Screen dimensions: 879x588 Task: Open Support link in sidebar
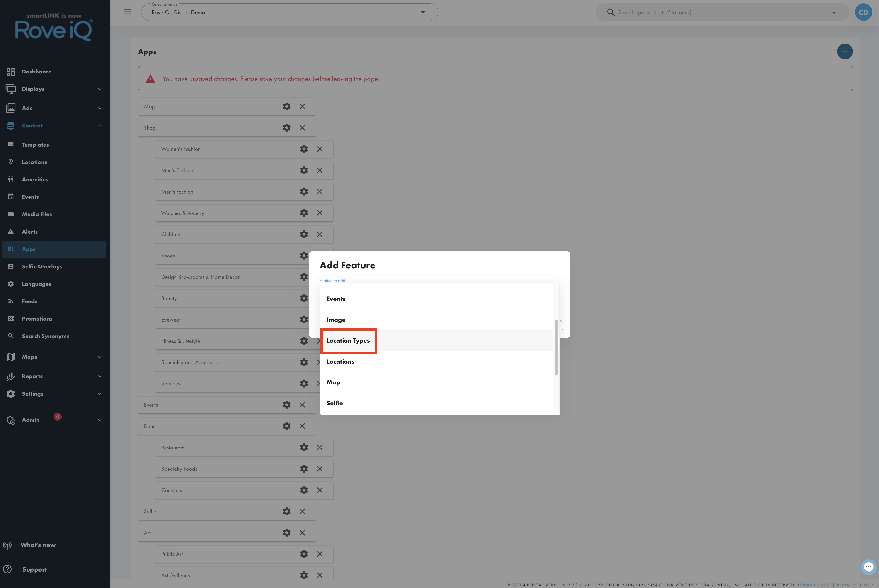pos(35,570)
